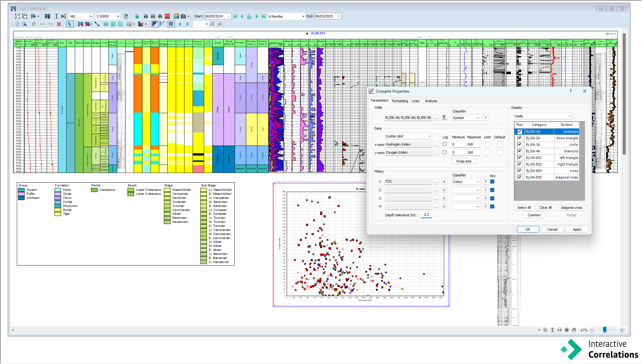The image size is (642, 364).
Task: Click the red delete X icon
Action: 59,24
